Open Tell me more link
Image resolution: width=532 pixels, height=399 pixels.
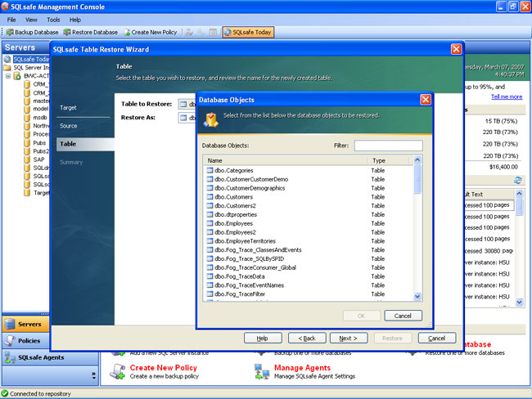click(x=507, y=97)
